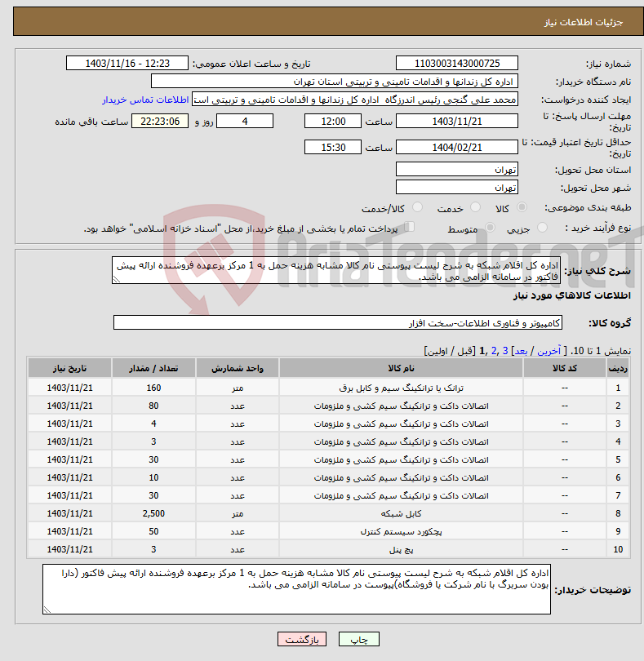
Task: Go to page 2 of the items list
Action: (495, 351)
